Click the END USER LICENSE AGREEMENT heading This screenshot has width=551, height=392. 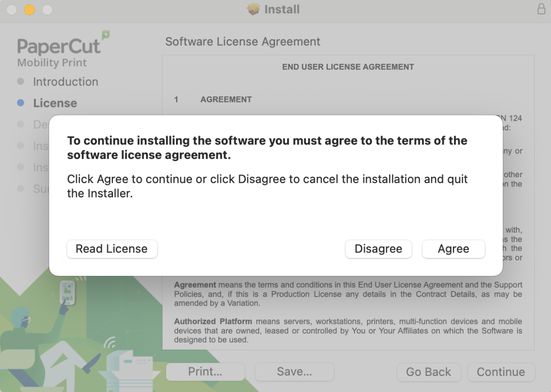click(348, 67)
